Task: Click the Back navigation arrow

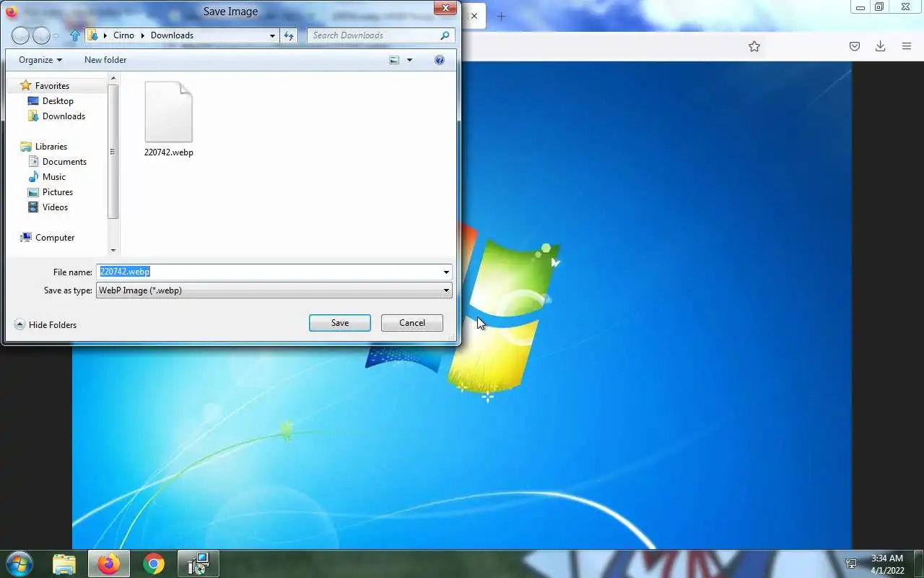Action: pos(21,35)
